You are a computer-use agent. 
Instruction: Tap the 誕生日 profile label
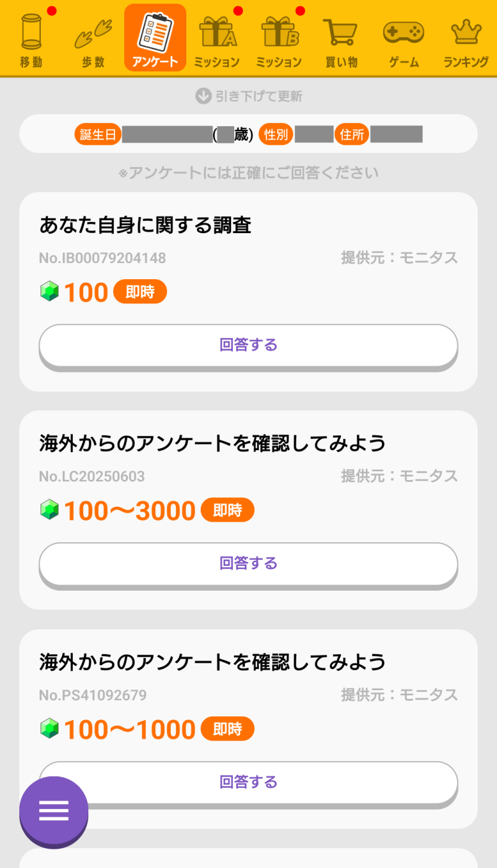(x=98, y=134)
